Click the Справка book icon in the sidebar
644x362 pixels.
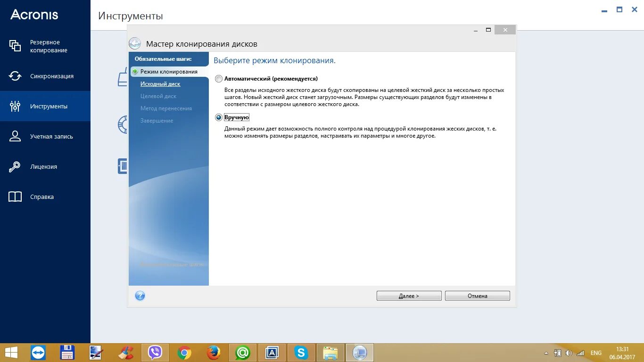15,197
